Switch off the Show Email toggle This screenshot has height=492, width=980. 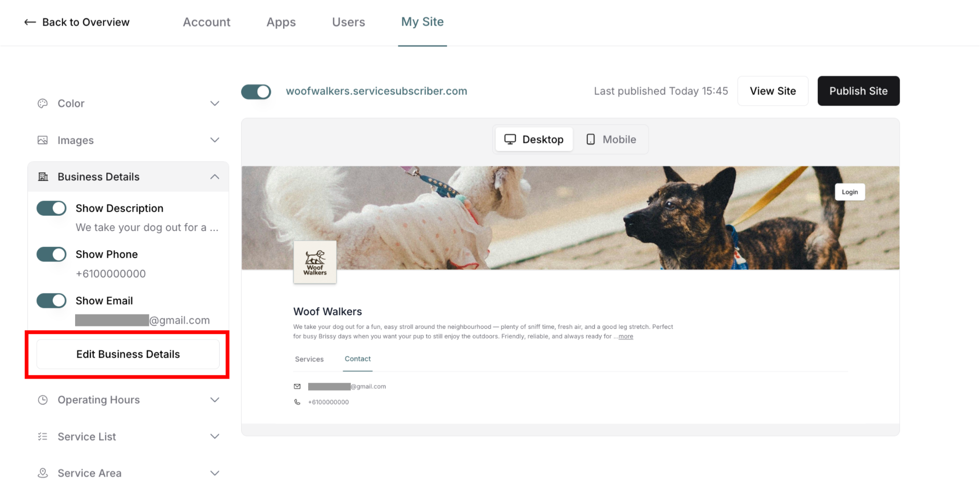click(x=52, y=300)
